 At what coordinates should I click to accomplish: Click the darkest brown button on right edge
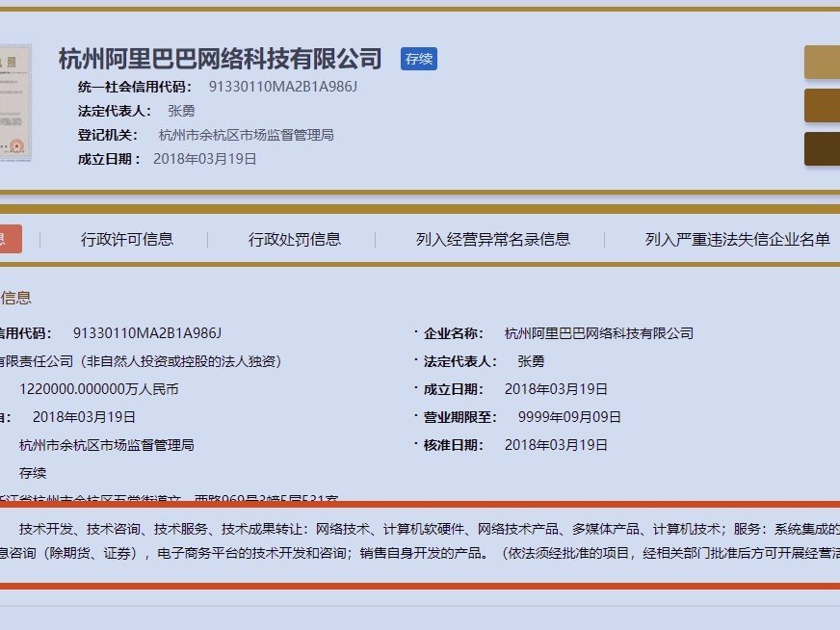coord(823,146)
